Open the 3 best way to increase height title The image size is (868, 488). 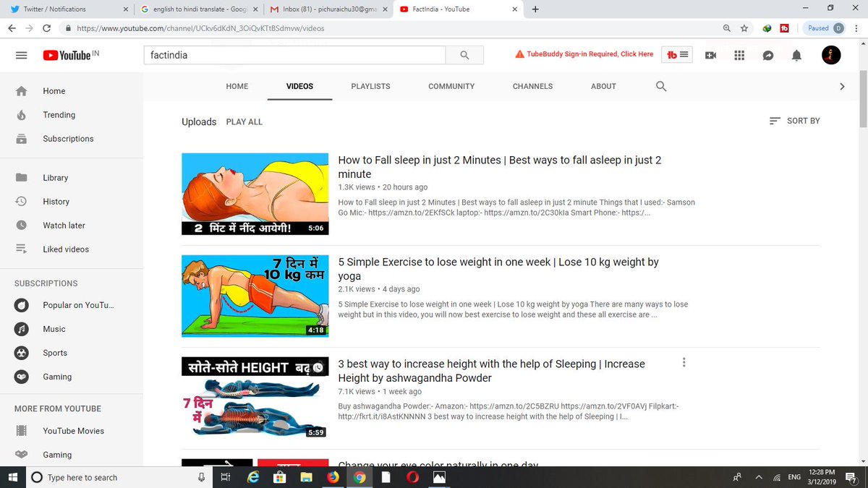coord(492,371)
